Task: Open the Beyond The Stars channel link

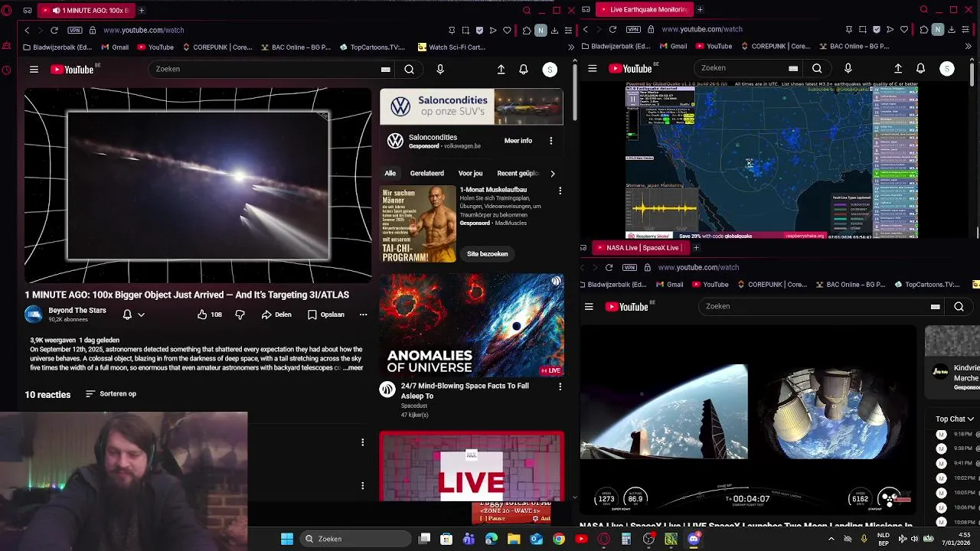Action: pos(77,311)
